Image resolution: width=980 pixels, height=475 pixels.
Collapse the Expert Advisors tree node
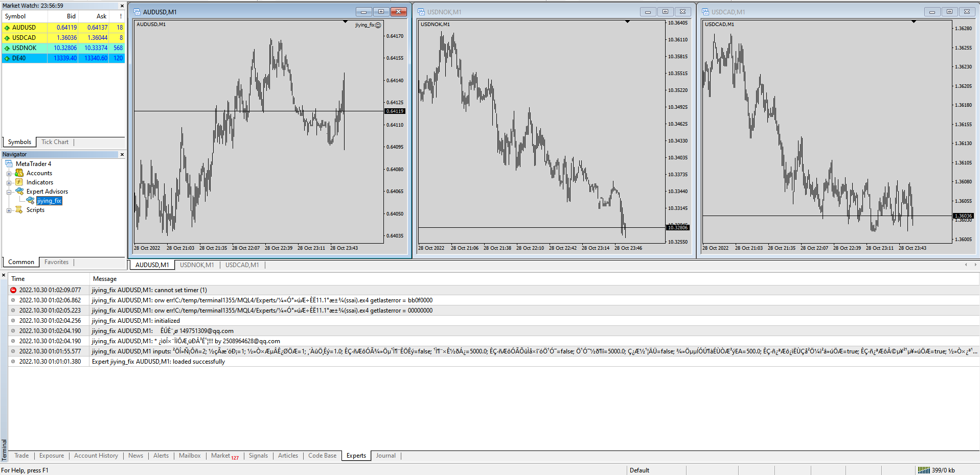click(x=9, y=192)
